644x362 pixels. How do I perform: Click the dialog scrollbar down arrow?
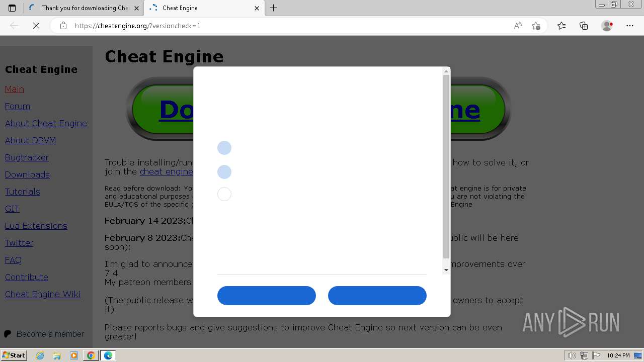446,270
